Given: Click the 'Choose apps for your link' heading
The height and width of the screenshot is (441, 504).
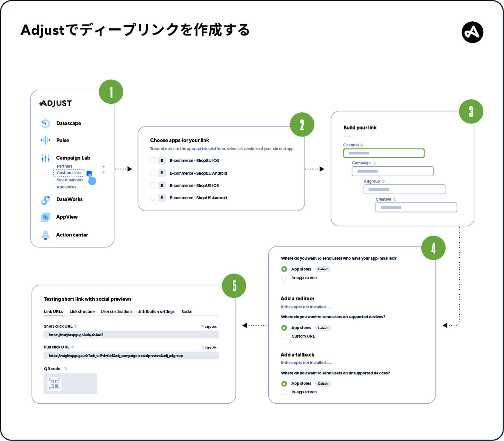Looking at the screenshot, I should click(180, 140).
